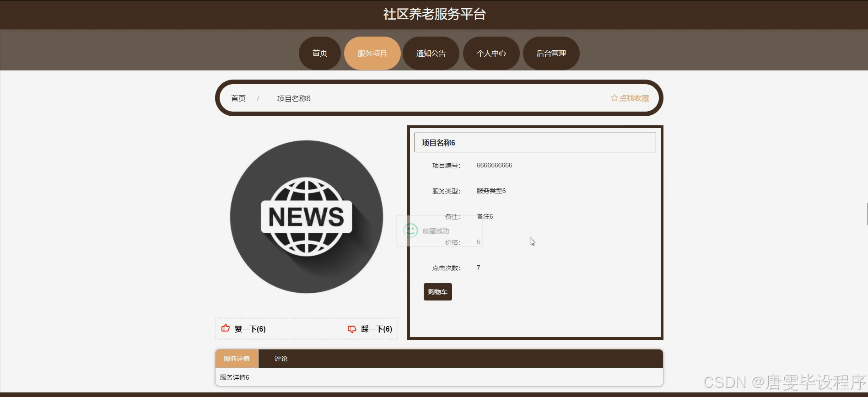868x397 pixels.
Task: Open the 首页 navigation tab
Action: [x=319, y=53]
